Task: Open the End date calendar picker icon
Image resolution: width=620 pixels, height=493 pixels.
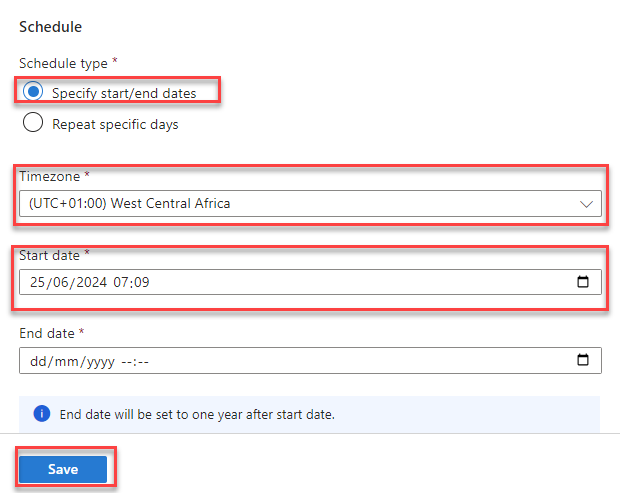Action: click(x=583, y=360)
